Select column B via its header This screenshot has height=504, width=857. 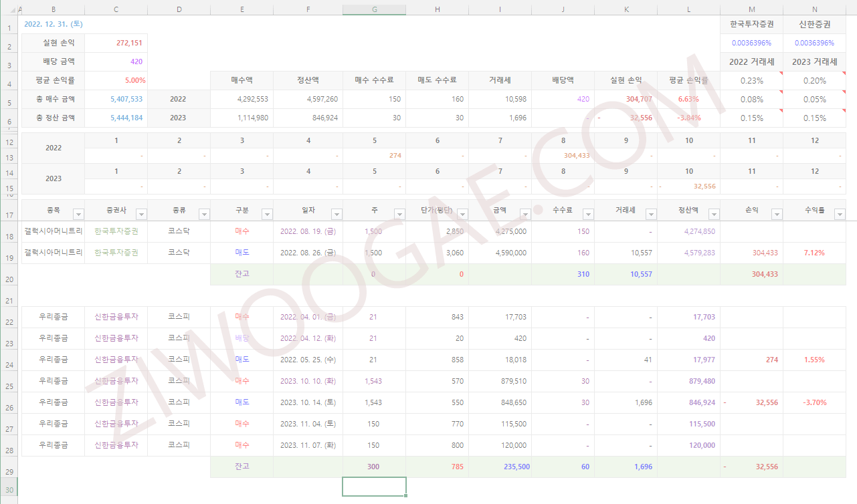(54, 10)
